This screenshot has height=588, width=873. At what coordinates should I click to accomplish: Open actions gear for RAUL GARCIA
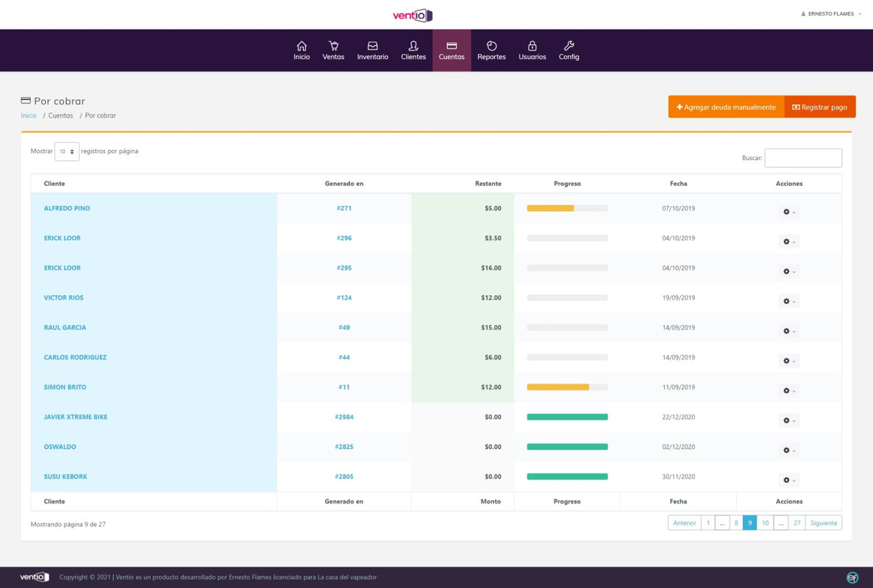789,331
